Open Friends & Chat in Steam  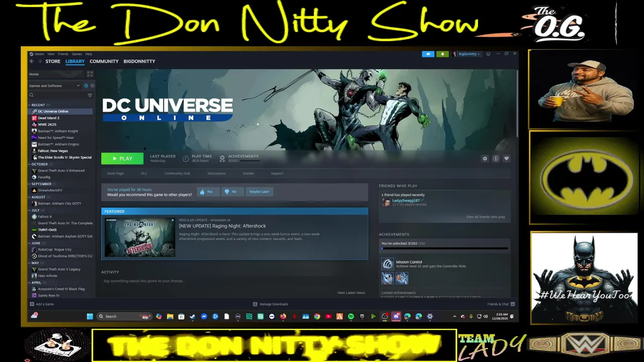click(501, 304)
